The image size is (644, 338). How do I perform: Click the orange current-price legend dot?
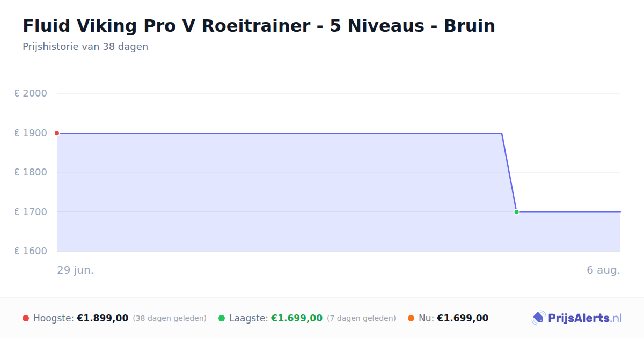point(411,318)
